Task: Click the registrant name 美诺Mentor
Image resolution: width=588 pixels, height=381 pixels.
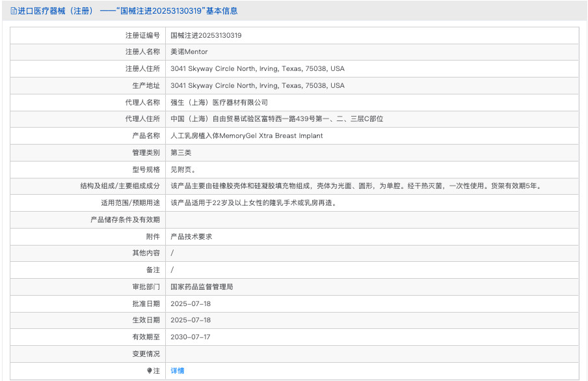Action: (189, 52)
